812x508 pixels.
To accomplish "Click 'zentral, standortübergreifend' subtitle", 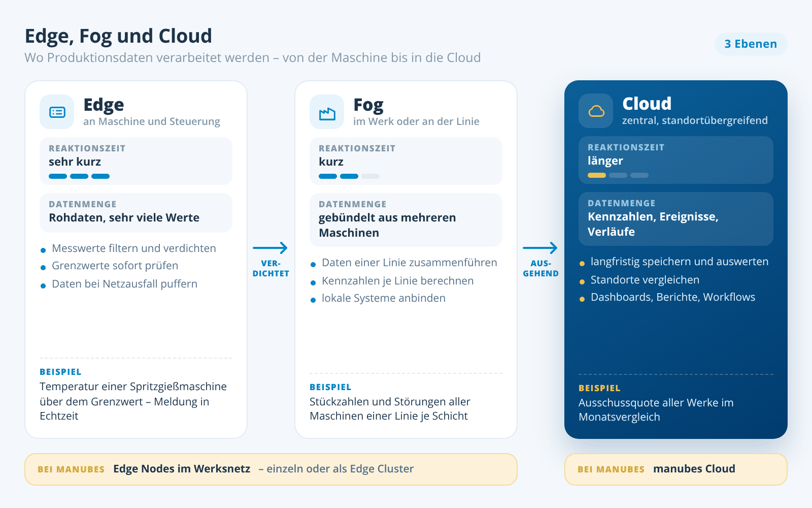I will coord(695,120).
